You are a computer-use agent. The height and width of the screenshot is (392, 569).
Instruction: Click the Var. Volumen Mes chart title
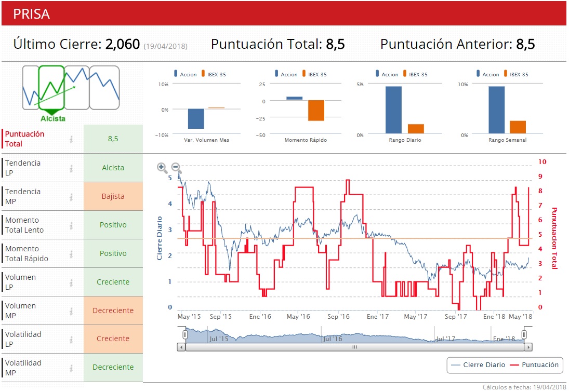pyautogui.click(x=206, y=140)
